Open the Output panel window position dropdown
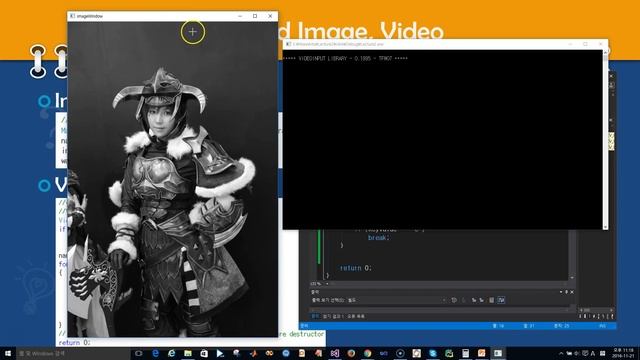The width and height of the screenshot is (640, 360). 561,292
